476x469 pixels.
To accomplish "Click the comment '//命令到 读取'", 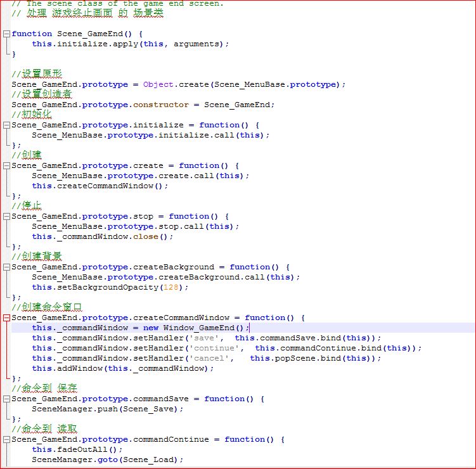I will pos(44,428).
